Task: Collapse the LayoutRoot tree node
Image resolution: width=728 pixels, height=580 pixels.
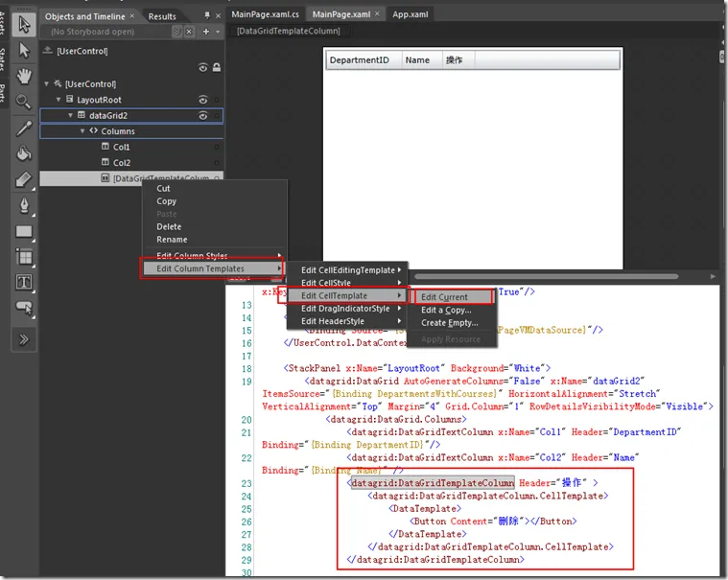Action: tap(58, 100)
